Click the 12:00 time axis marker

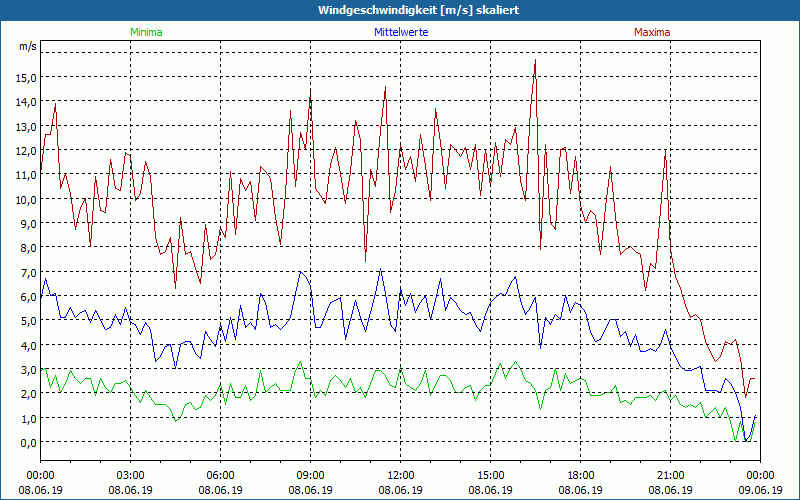click(401, 475)
